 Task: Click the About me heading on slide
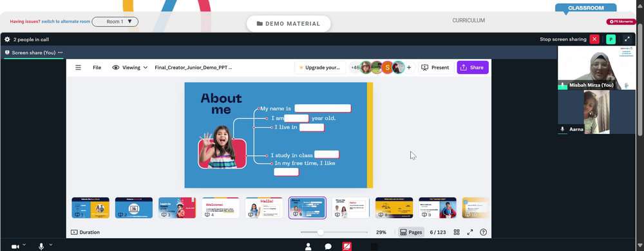221,104
